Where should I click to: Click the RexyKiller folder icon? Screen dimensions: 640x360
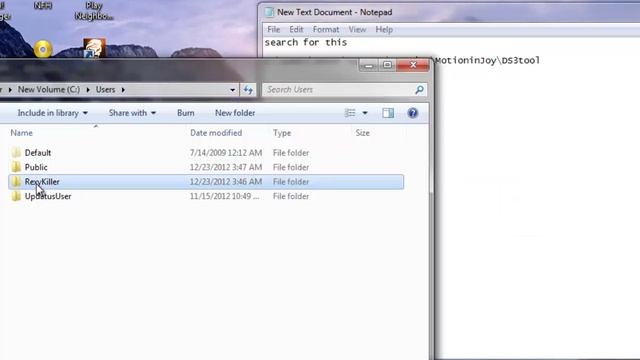coord(16,182)
